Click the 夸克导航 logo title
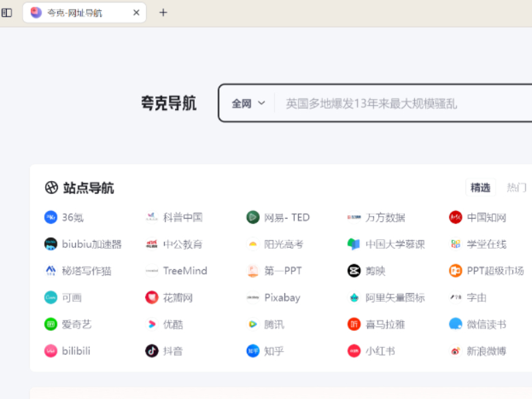This screenshot has width=532, height=399. pos(169,103)
